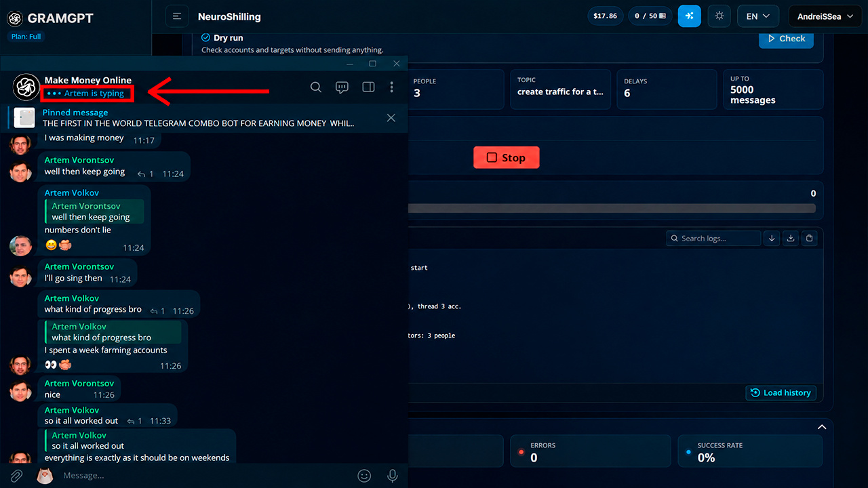Click reply arrow on 'so it all worked out' 11:33
This screenshot has height=488, width=868.
click(x=131, y=421)
